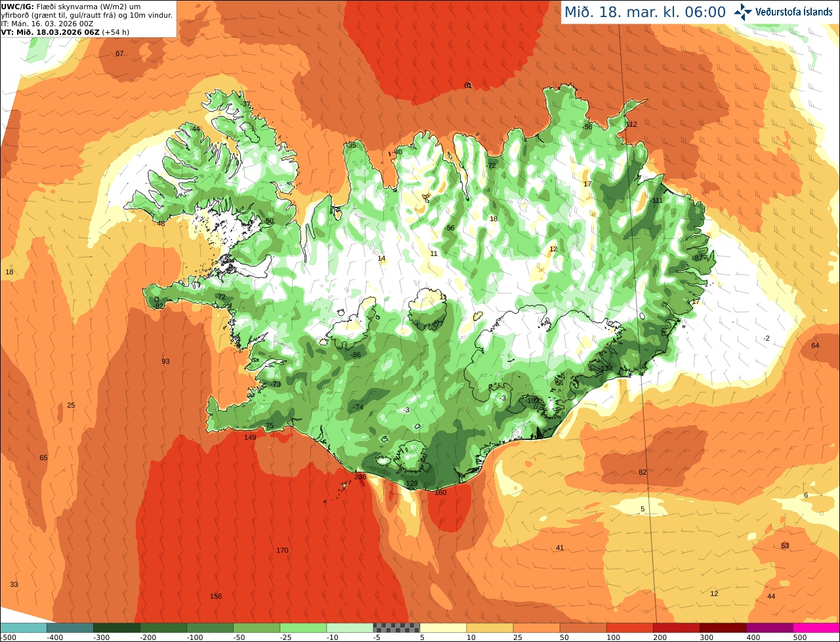The image size is (840, 642).
Task: Click the map value -86 in the southwest interior
Action: pos(356,354)
